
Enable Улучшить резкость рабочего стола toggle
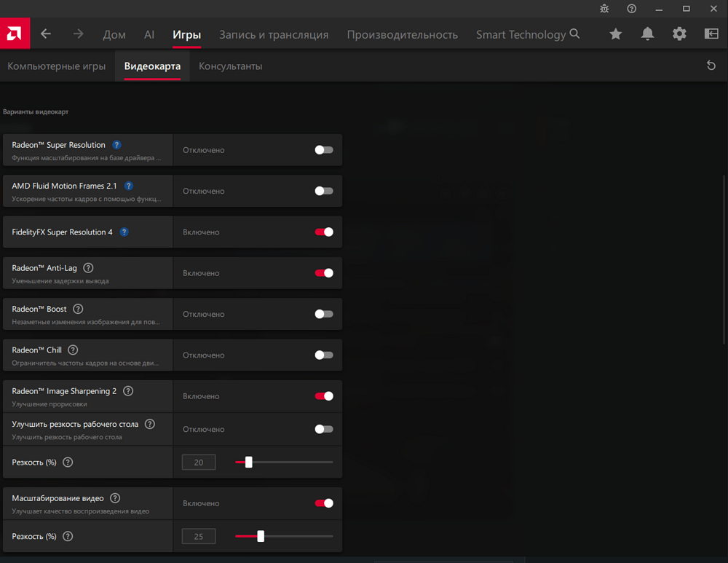[x=324, y=429]
